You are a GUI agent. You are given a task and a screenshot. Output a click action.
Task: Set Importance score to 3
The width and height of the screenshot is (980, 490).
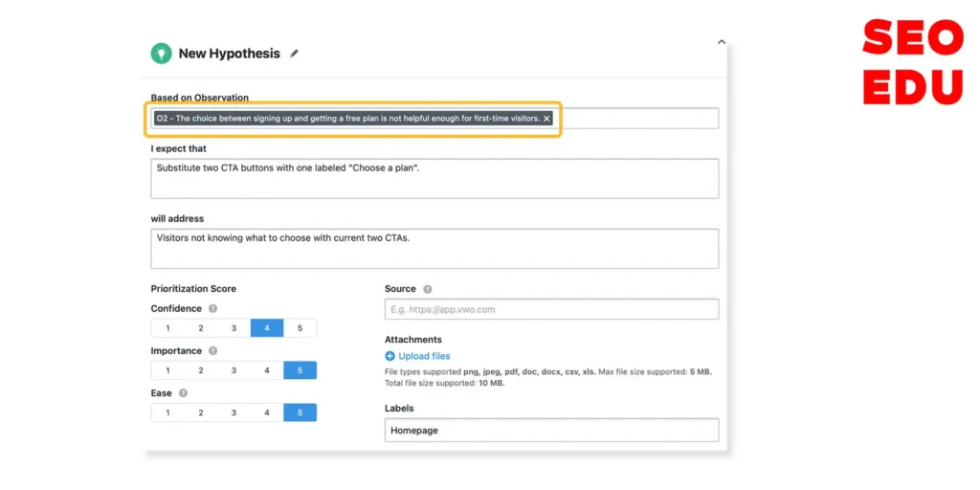click(234, 370)
